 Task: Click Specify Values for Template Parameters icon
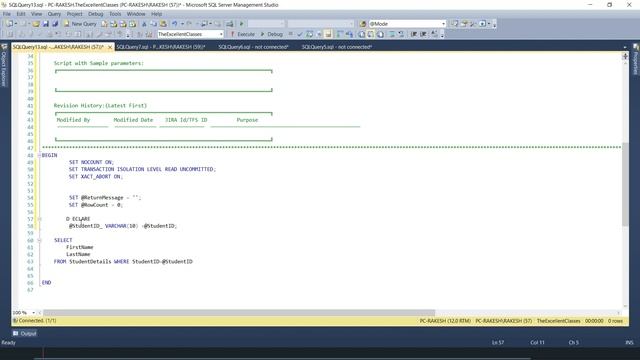(434, 34)
